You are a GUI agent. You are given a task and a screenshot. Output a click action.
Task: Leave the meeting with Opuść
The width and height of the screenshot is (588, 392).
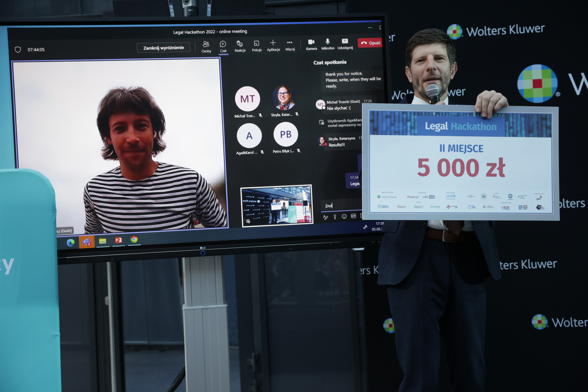371,42
